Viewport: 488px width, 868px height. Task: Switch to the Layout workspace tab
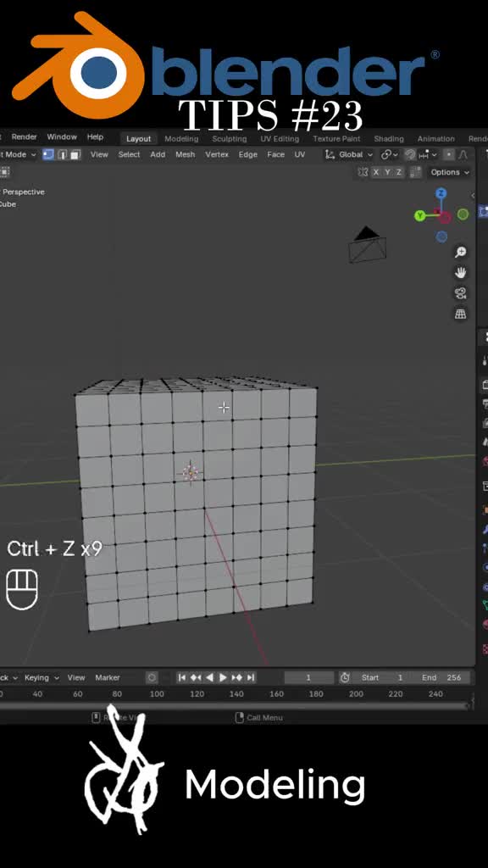[x=138, y=139]
